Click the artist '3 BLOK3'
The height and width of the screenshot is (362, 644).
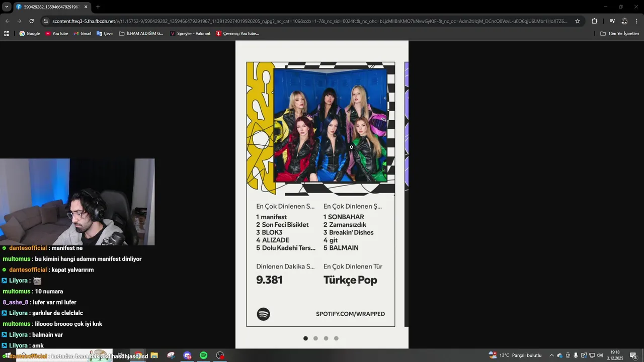pos(269,233)
